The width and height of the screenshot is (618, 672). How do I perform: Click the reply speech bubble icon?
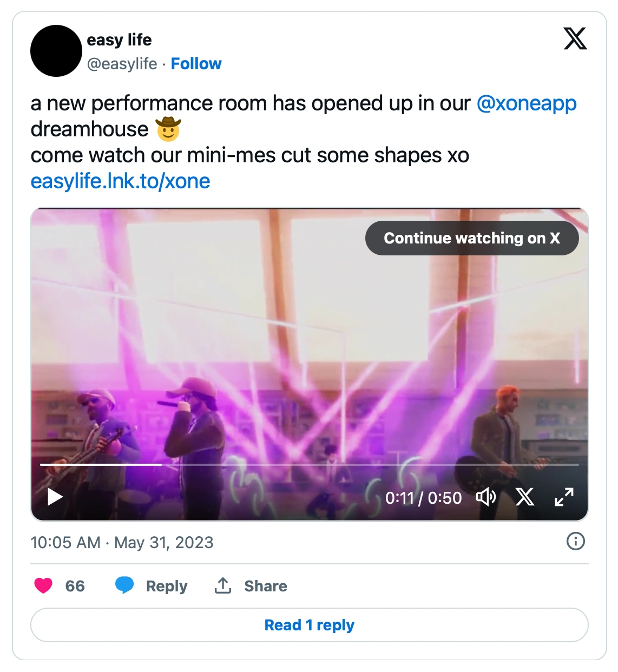click(124, 585)
